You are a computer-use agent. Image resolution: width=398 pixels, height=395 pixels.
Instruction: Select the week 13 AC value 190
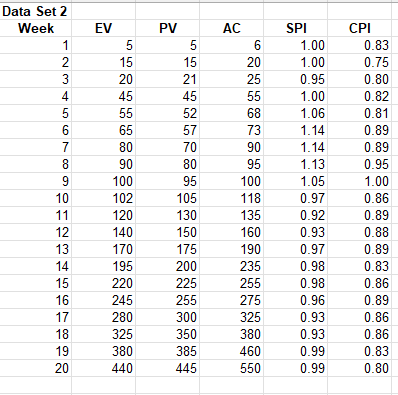coord(231,249)
